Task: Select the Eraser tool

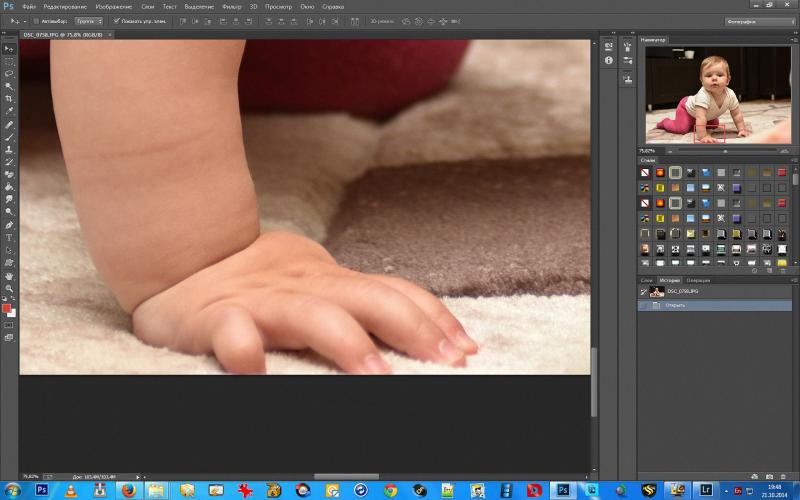Action: coord(9,175)
